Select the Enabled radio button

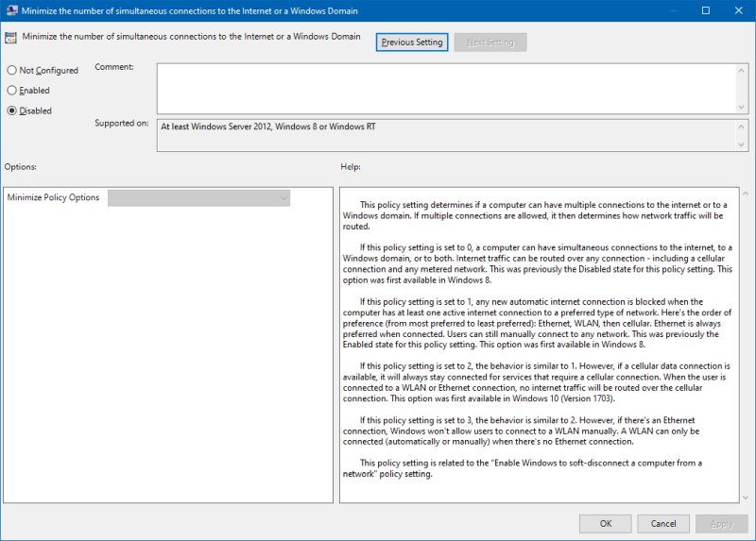(x=12, y=91)
